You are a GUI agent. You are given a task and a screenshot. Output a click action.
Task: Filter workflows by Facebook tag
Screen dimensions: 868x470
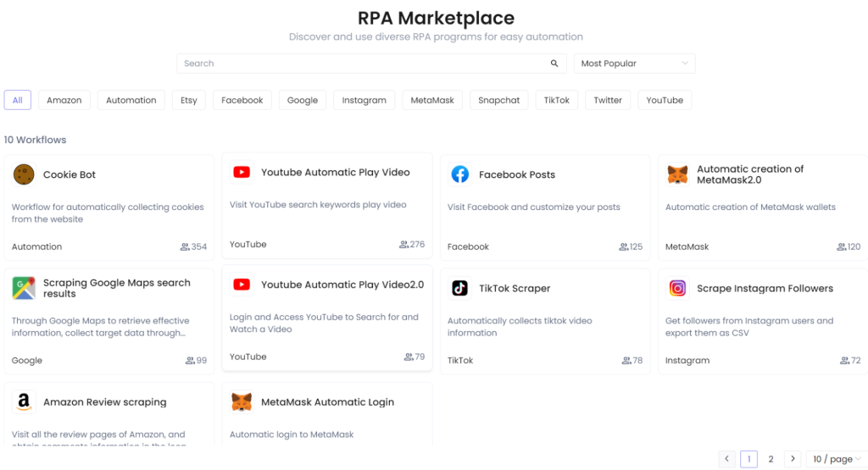coord(242,100)
